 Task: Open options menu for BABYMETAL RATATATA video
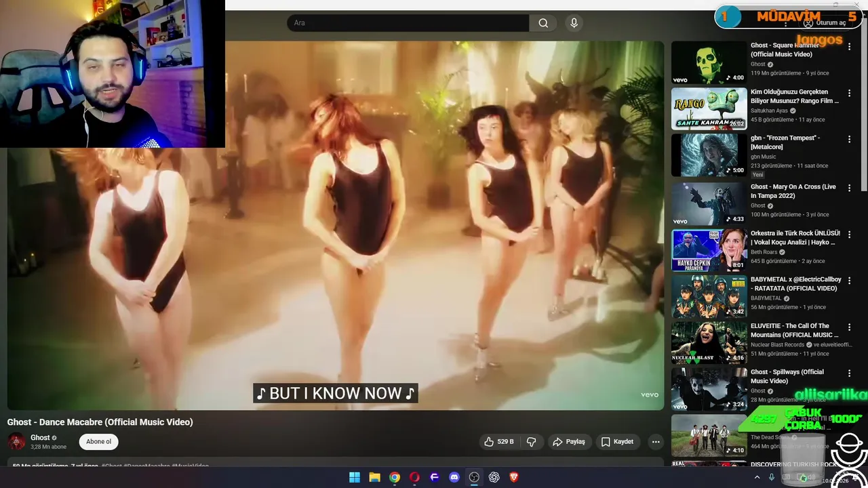[x=849, y=281]
